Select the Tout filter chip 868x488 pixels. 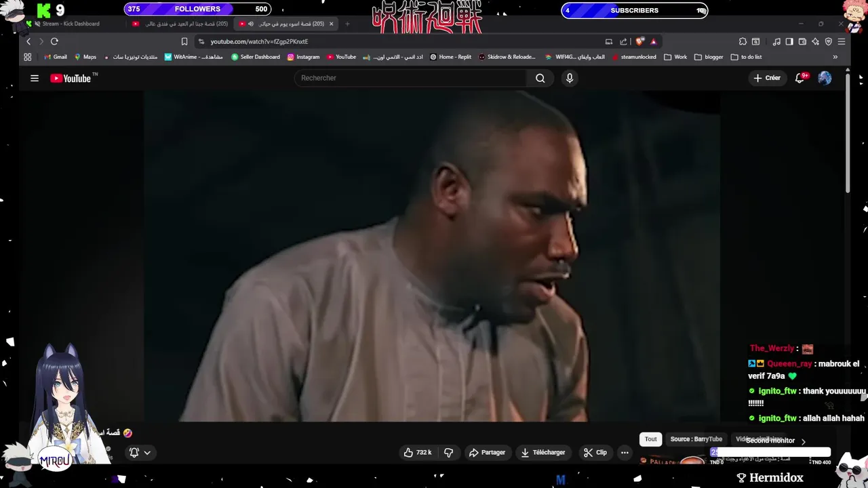[651, 439]
